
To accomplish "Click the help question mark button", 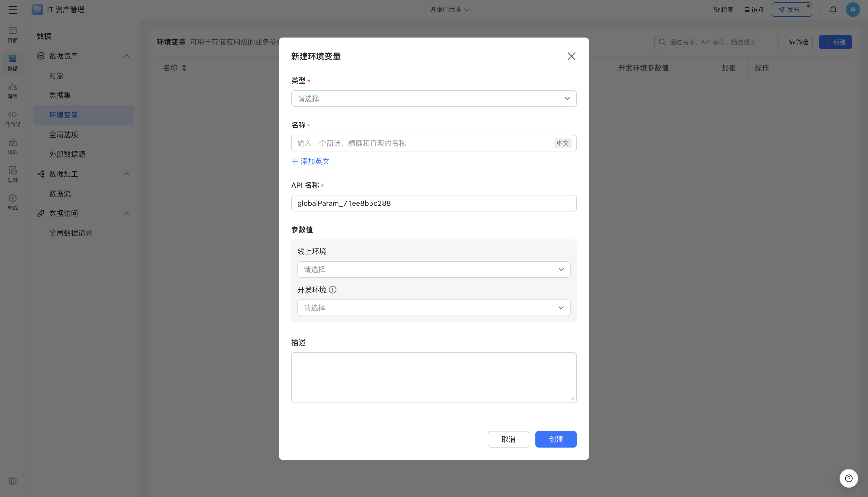I will click(x=849, y=478).
